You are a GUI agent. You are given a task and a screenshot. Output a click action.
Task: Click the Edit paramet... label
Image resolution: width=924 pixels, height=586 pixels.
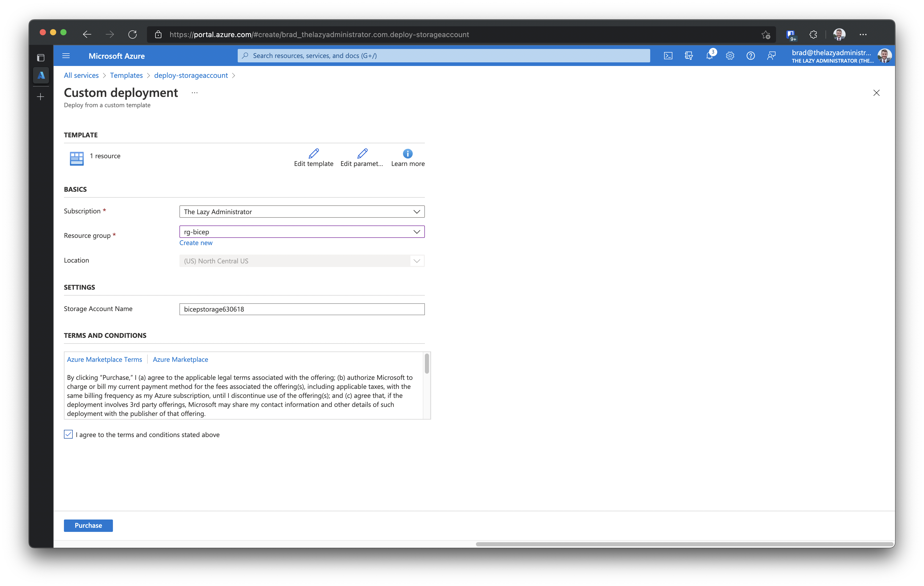pyautogui.click(x=362, y=164)
